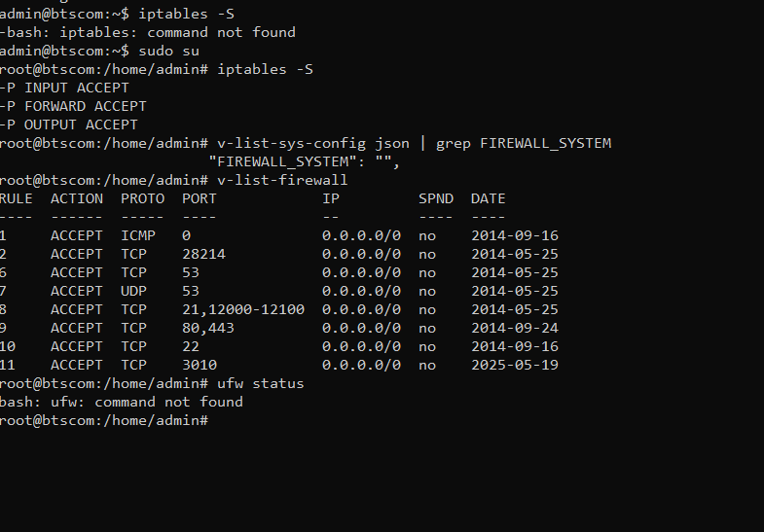Click the '-P OUTPUT ACCEPT' output line
764x532 pixels.
69,124
